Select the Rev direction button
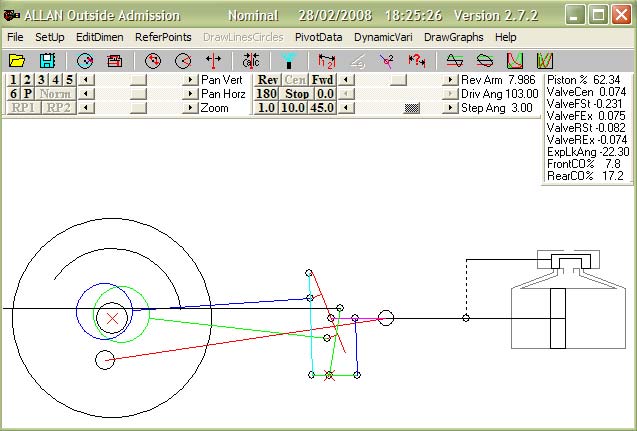The image size is (637, 431). coord(267,79)
